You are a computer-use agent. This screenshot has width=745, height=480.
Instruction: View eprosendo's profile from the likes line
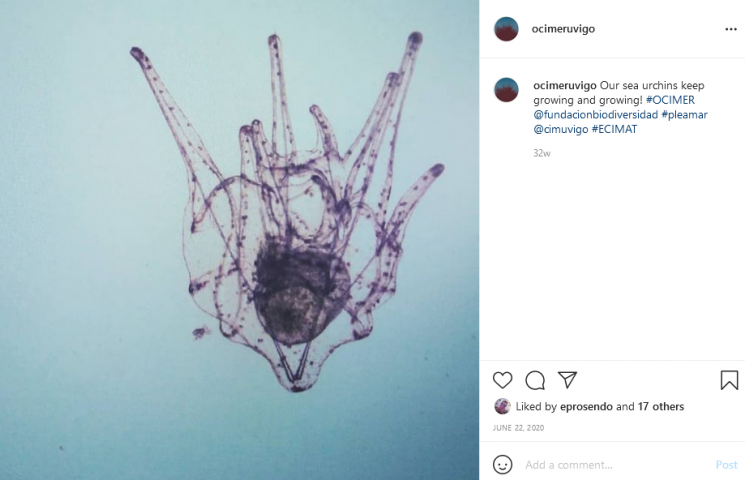586,406
